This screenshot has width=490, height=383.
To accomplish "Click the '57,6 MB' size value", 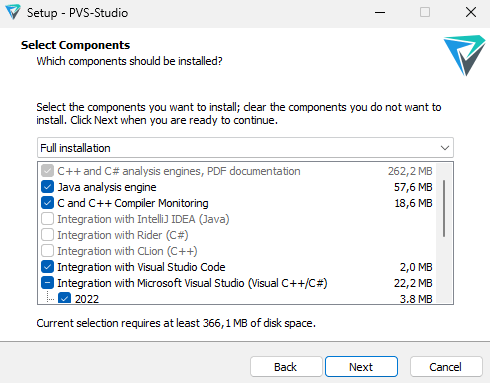I will (413, 187).
